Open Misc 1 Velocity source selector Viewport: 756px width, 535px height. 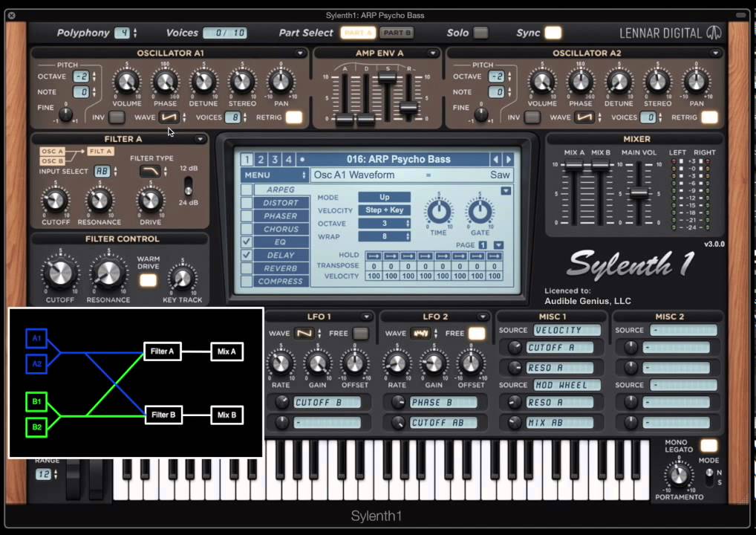tap(567, 330)
